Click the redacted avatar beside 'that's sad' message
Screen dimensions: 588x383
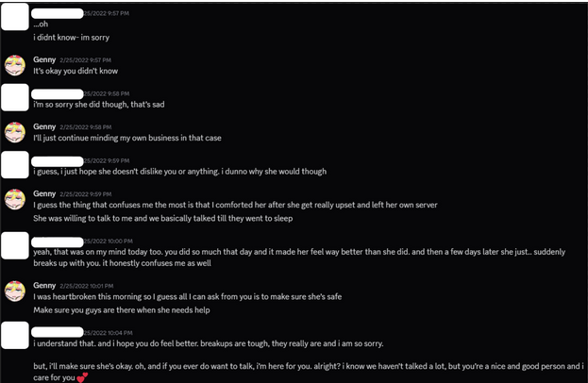coord(15,97)
